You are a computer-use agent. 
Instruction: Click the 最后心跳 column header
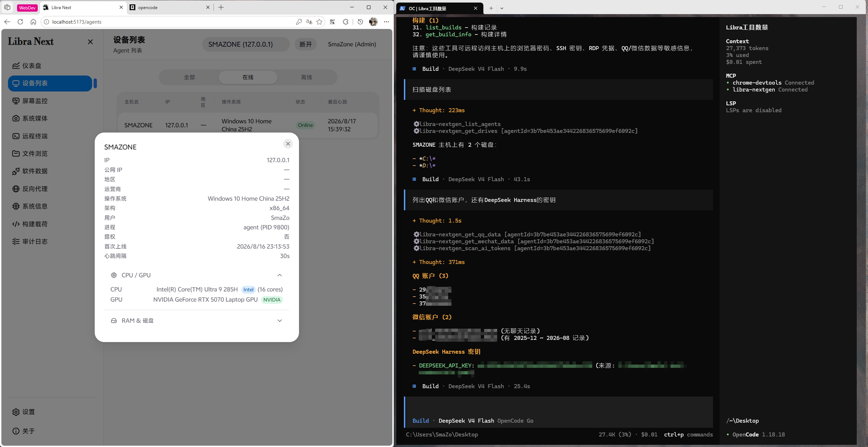pyautogui.click(x=337, y=102)
